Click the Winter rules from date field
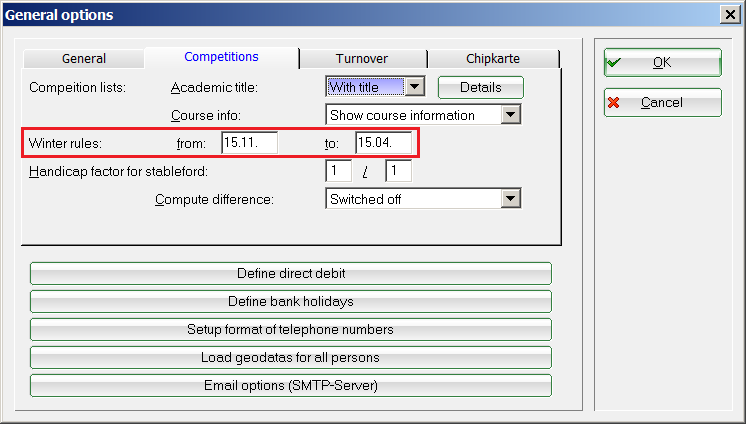Screen dimensions: 746x424 pos(249,144)
